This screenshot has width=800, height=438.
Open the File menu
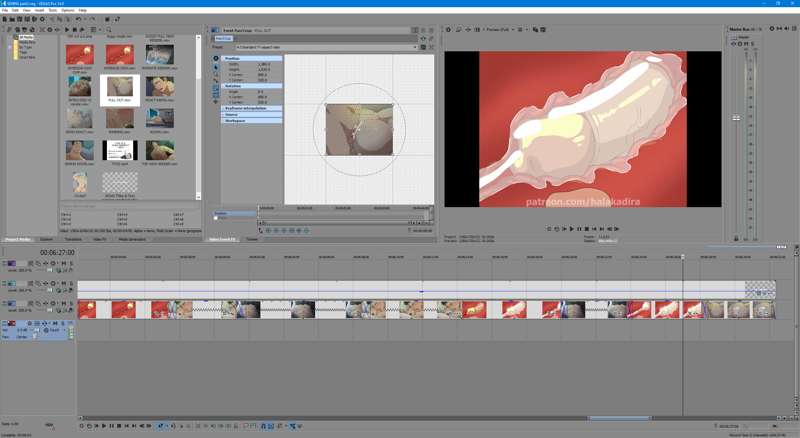pyautogui.click(x=5, y=10)
